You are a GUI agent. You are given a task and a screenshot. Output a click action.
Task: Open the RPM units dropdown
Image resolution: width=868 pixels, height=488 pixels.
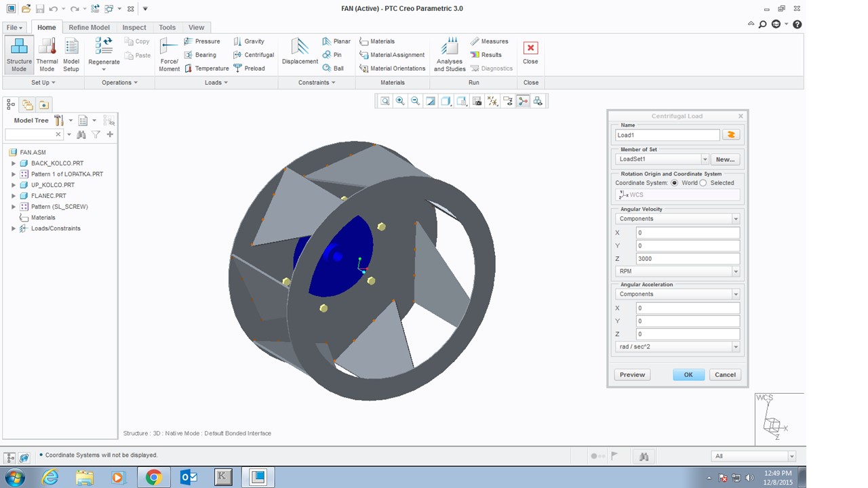pyautogui.click(x=735, y=271)
